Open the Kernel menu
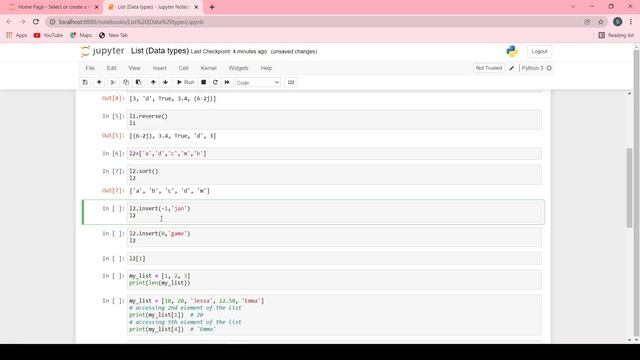This screenshot has height=360, width=640. pos(209,68)
